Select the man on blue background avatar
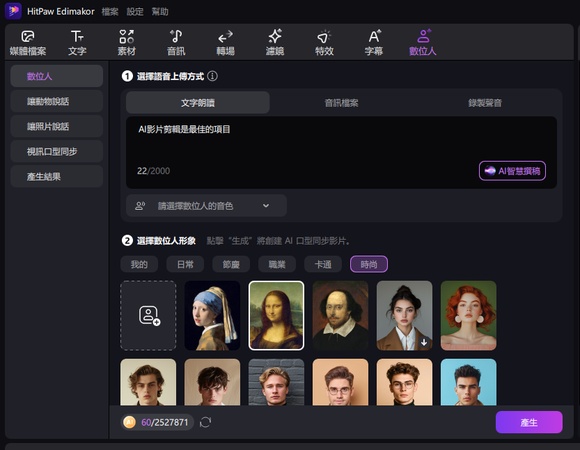The height and width of the screenshot is (450, 580). coord(468,382)
